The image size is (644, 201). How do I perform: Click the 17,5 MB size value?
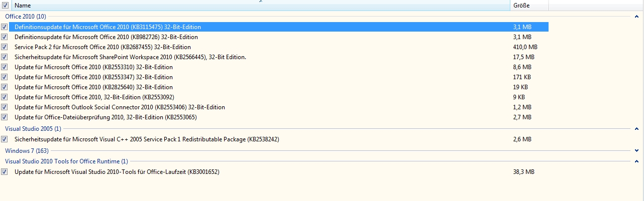523,57
